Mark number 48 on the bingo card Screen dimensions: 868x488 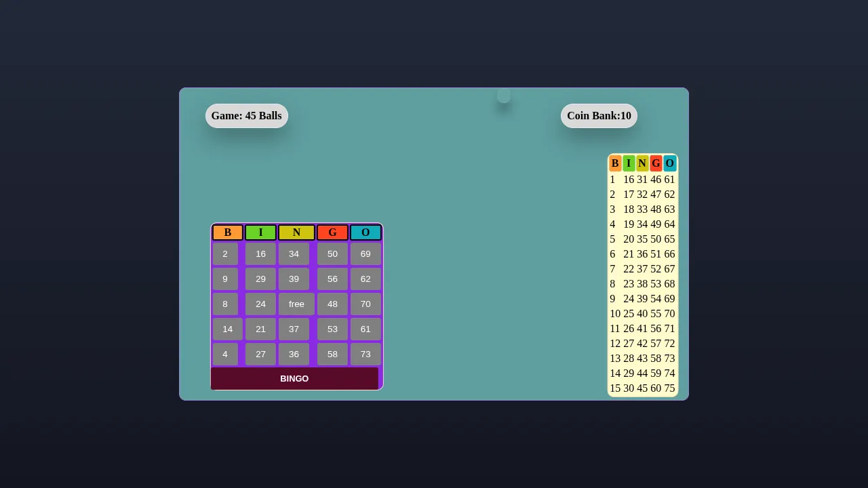pos(332,304)
